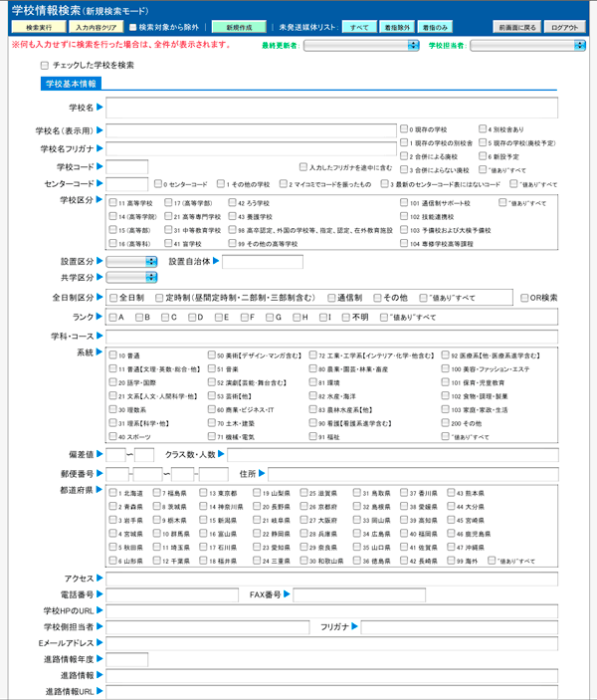
Task: Check the 40 スポーツ checkbox
Action: coord(112,436)
